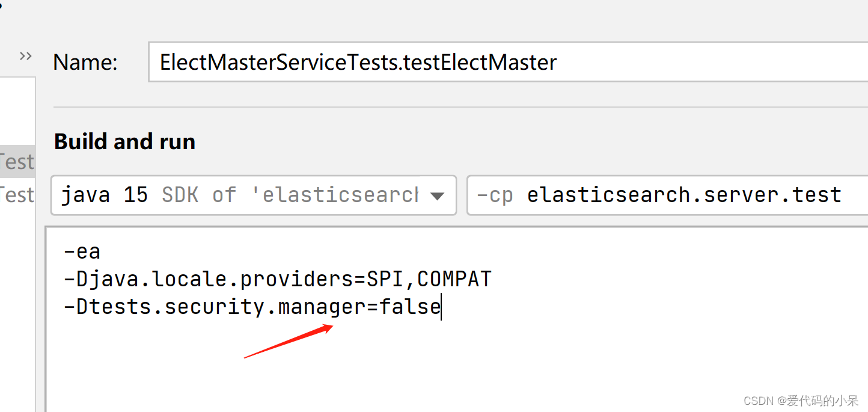Click the word COMPAT in VM options

[454, 279]
